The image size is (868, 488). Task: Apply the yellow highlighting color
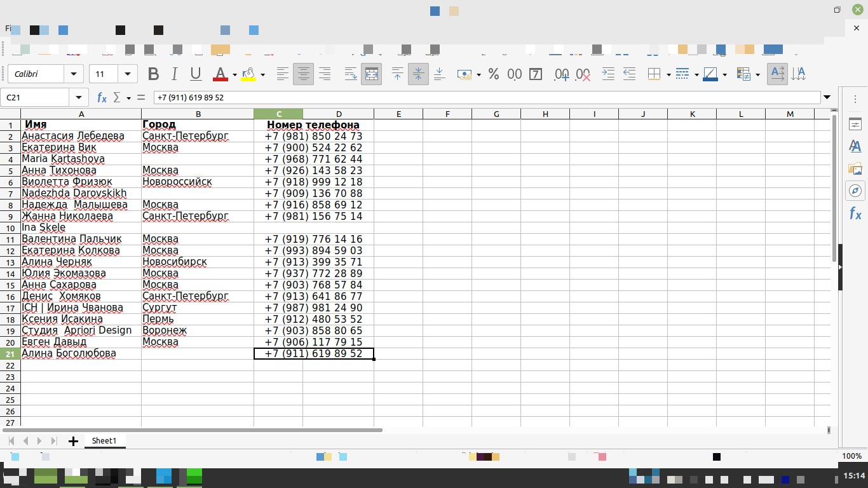248,74
